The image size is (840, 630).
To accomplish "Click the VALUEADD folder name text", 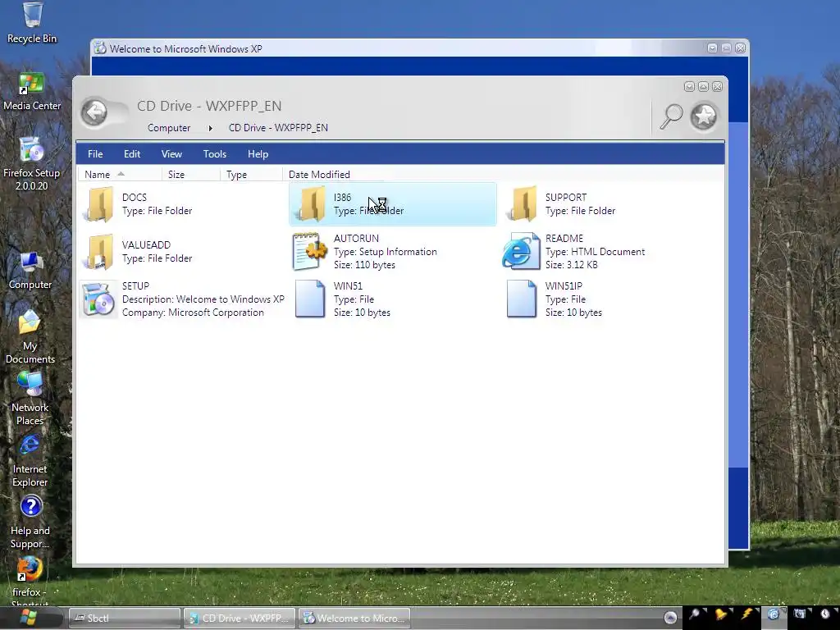I will [x=146, y=245].
